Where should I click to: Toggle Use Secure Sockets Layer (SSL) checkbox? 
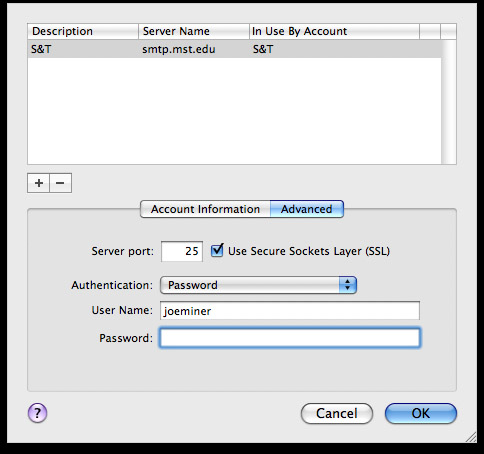click(x=217, y=250)
